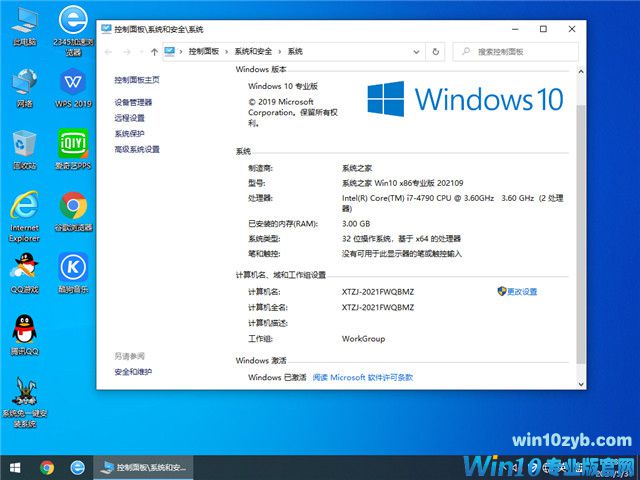640x480 pixels.
Task: Open the 系统兔一键安装系统 desktop icon
Action: 24,402
